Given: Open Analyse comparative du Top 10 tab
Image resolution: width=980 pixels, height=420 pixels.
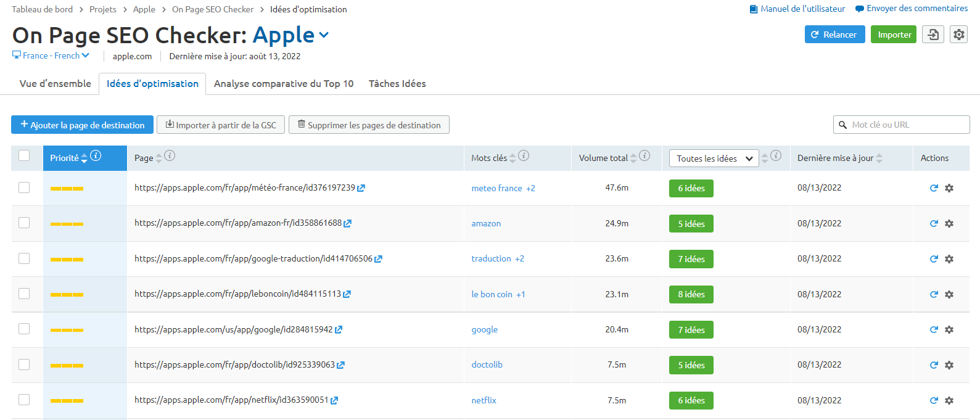Looking at the screenshot, I should pos(284,83).
